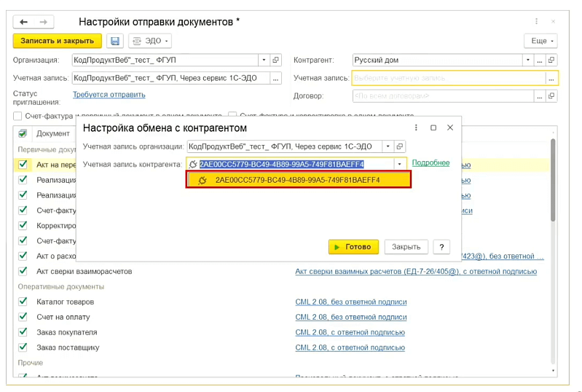The image size is (582, 392).
Task: Uncheck Акт сверки взаиморасчетов checkbox
Action: (23, 271)
